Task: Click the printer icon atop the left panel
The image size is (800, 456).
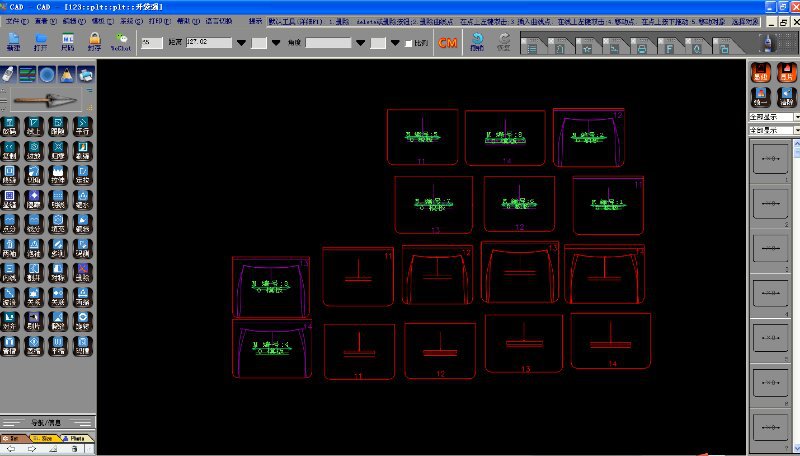Action: pyautogui.click(x=86, y=75)
